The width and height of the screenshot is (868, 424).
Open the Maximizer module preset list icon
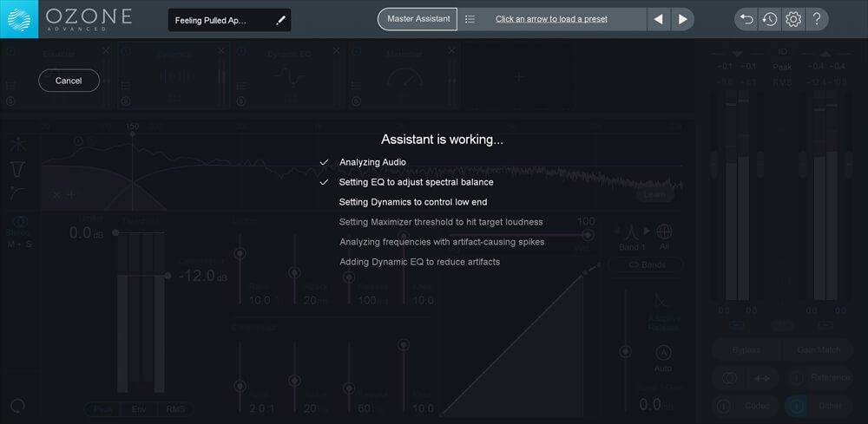coord(356,86)
